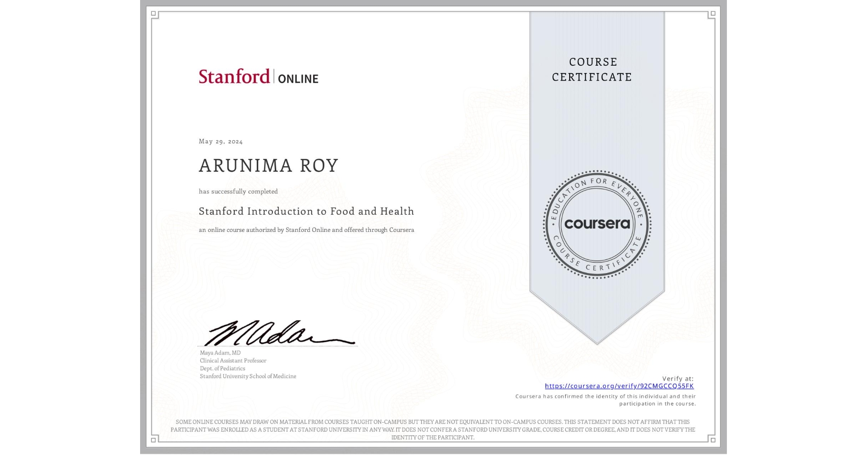Click 'Stanford University School of Medicine' text
The height and width of the screenshot is (455, 868).
pos(248,376)
